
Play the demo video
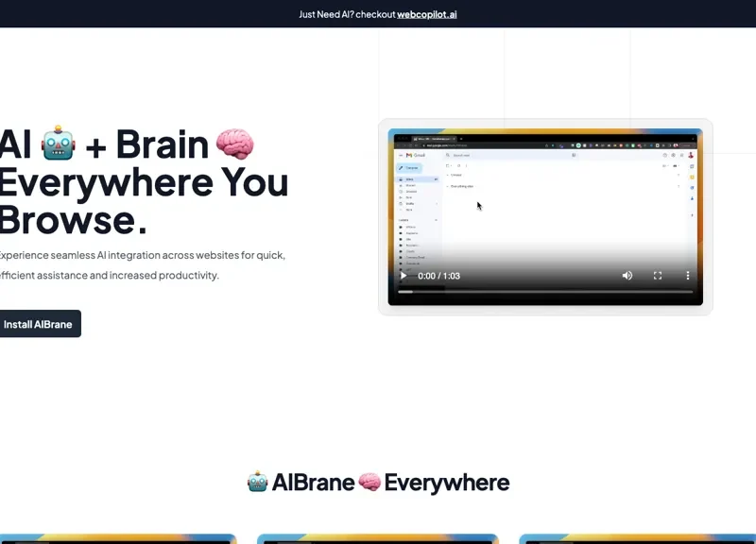pos(404,276)
